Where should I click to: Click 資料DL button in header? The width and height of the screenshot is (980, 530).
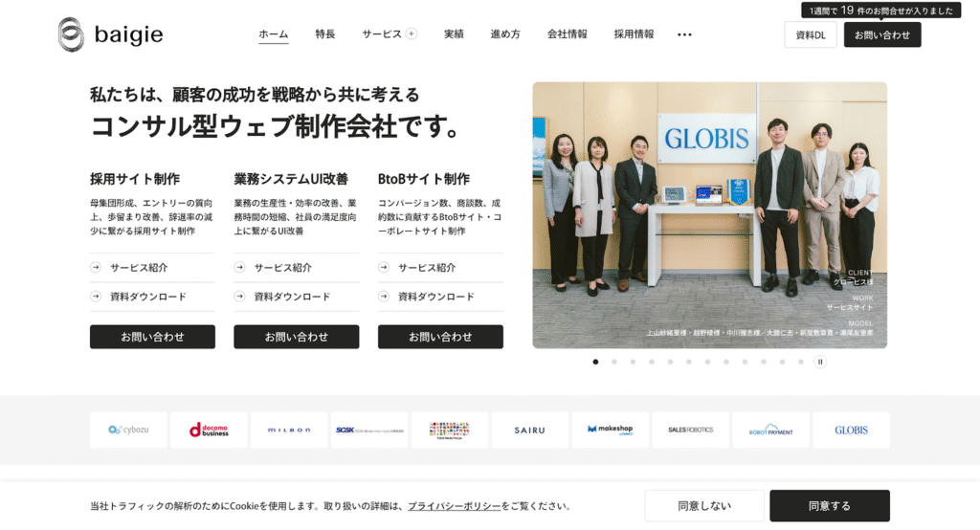click(811, 35)
